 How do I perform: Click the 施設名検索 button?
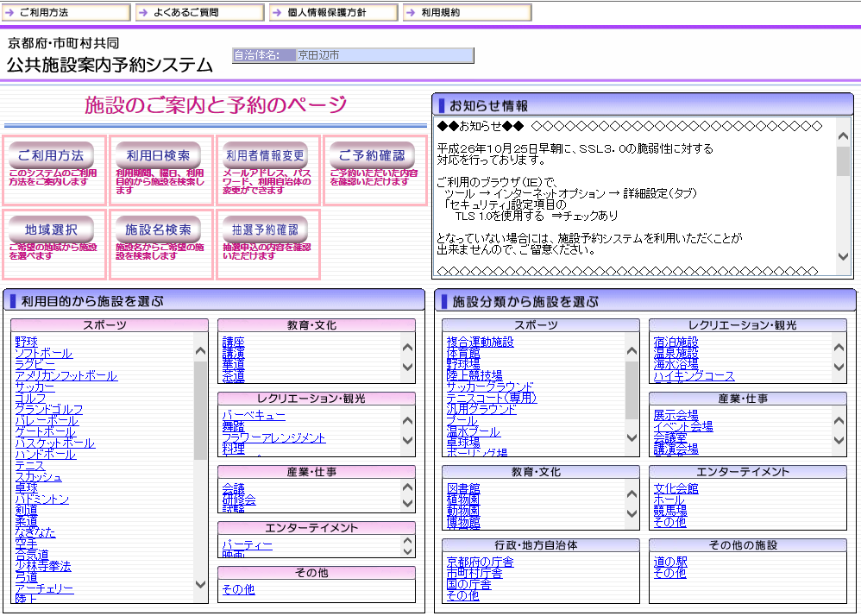158,230
